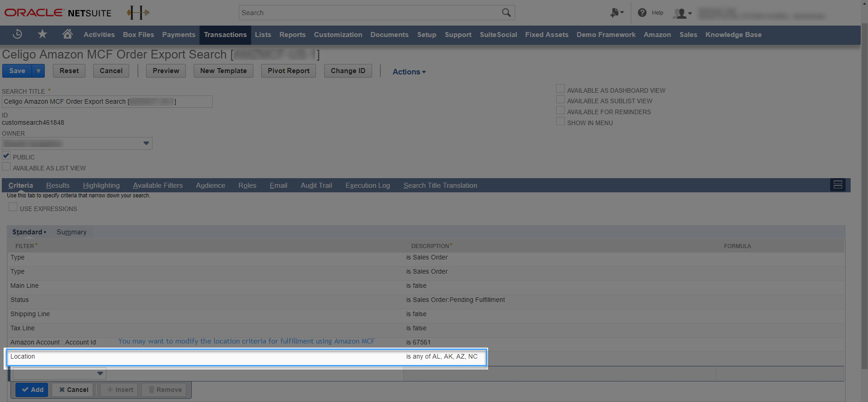Open the Lists menu
Image resolution: width=868 pixels, height=402 pixels.
[263, 35]
